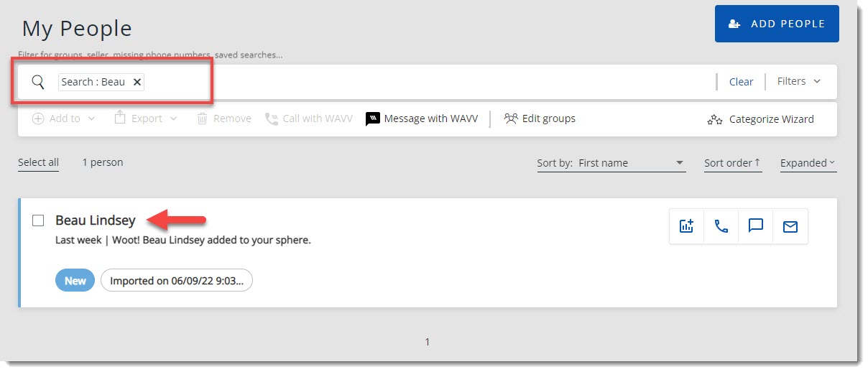Change the Expanded view dropdown
Screen dimensions: 868x372
pyautogui.click(x=808, y=163)
